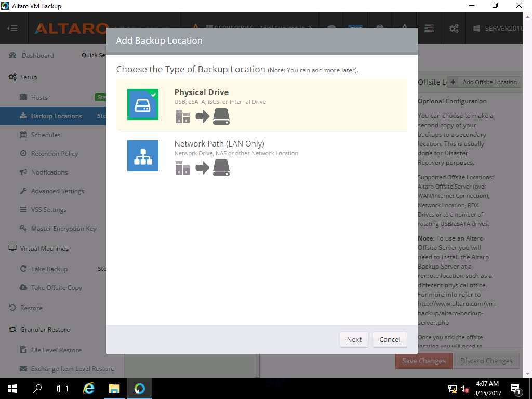Click Add Offsite Location button
This screenshot has height=399, width=532.
pos(484,82)
